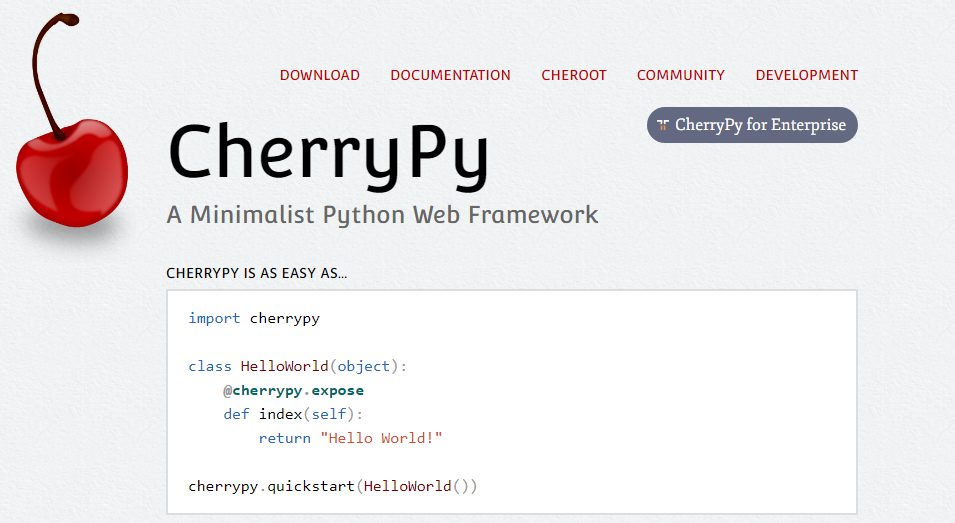Select the DEVELOPMENT navigation link
955x523 pixels.
(x=806, y=75)
